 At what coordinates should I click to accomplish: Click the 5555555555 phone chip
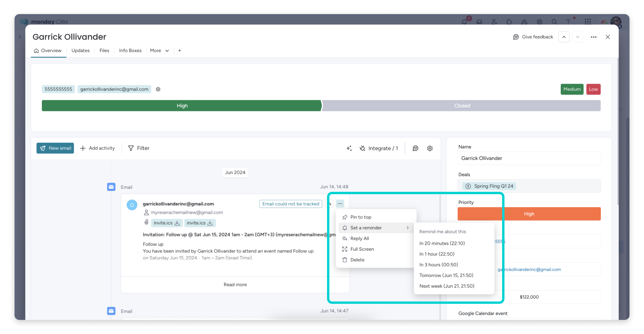[x=58, y=89]
